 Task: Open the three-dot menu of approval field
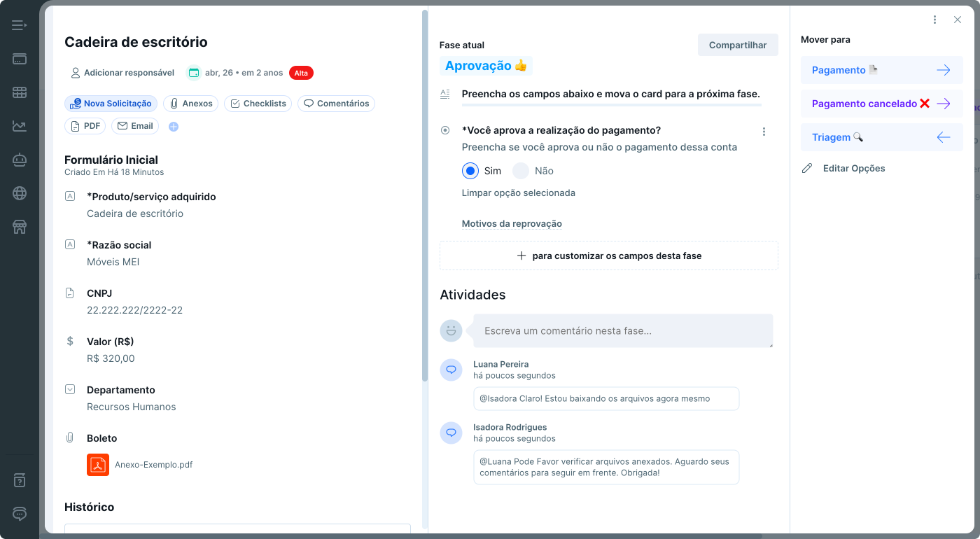coord(764,132)
